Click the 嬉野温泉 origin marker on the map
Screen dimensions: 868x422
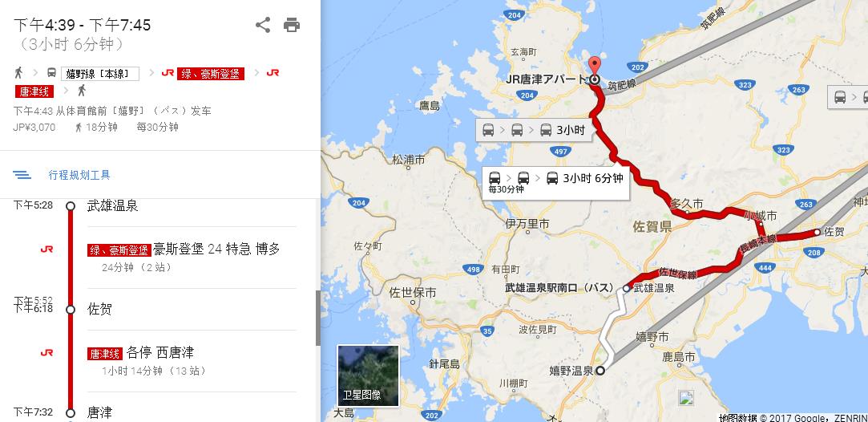tap(601, 371)
